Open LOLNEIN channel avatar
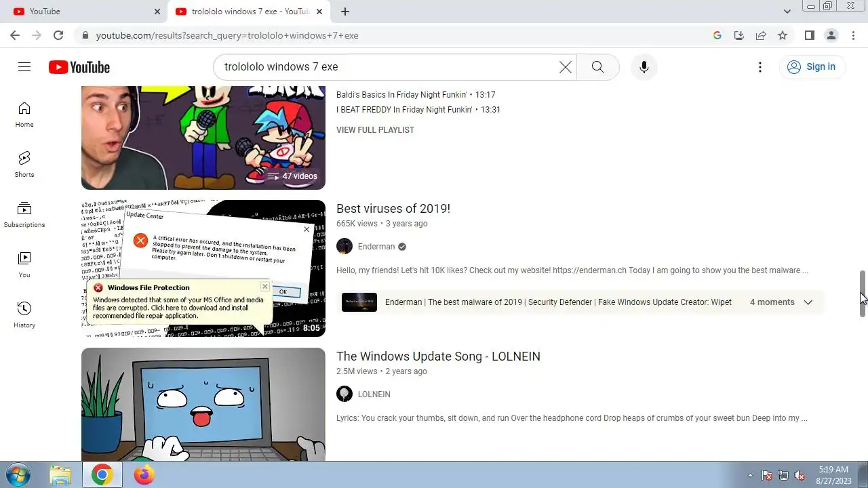 344,394
